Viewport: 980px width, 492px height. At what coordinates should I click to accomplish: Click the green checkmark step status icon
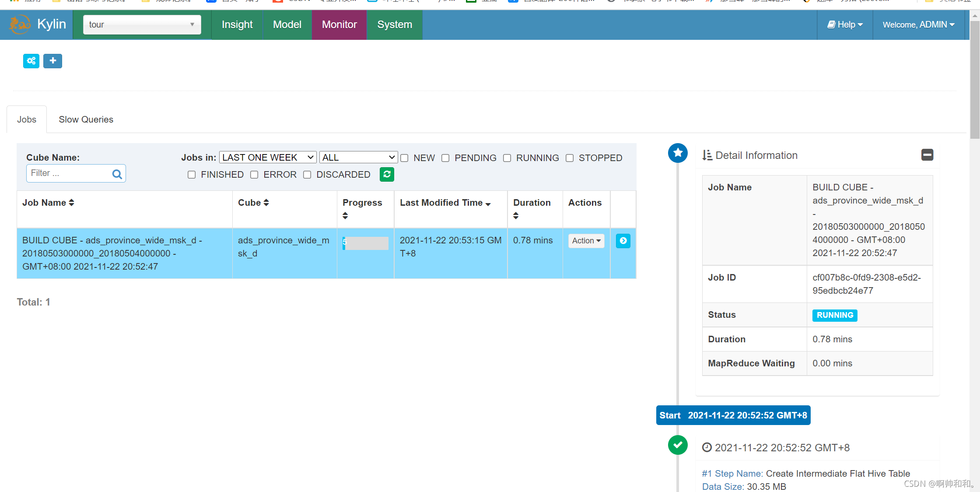(x=678, y=445)
